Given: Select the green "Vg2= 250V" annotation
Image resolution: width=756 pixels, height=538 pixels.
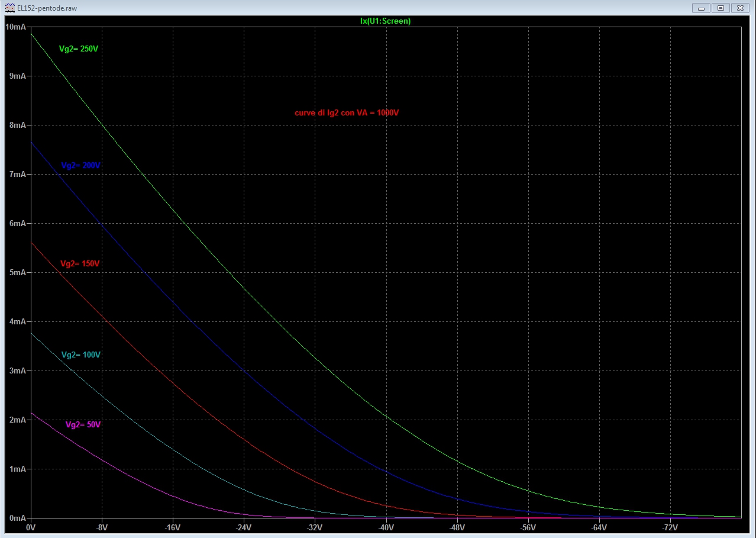Looking at the screenshot, I should coord(78,49).
